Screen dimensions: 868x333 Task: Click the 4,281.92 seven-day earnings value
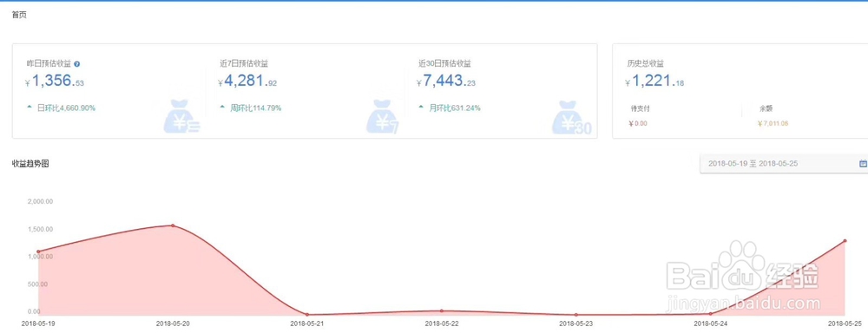coord(247,82)
